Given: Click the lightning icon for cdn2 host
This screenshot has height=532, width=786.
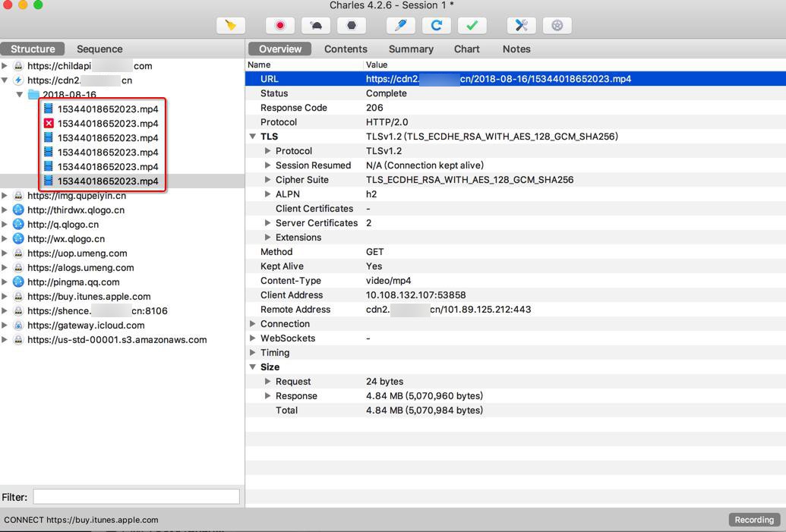Looking at the screenshot, I should pos(18,80).
